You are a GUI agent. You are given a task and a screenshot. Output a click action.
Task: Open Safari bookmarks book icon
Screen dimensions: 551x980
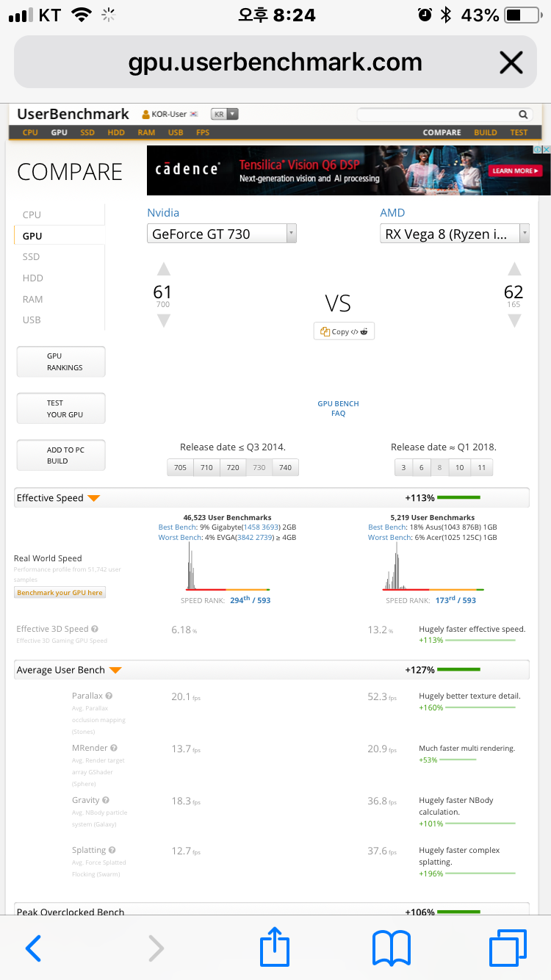(x=391, y=948)
